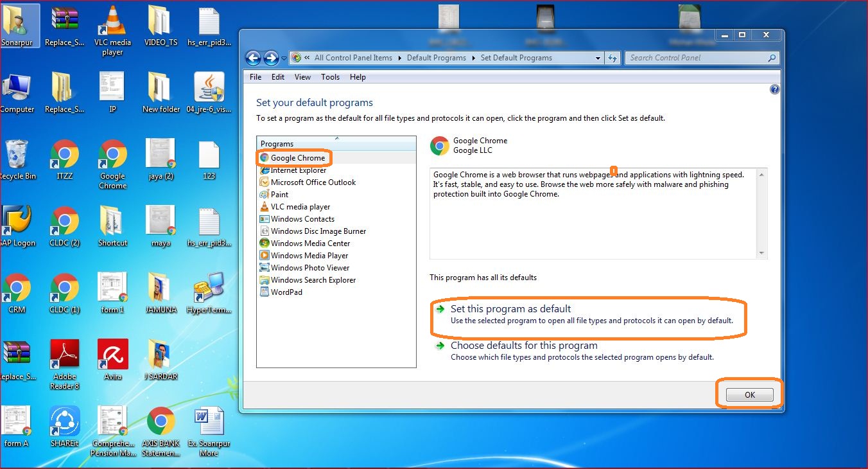Confirm with the OK button
The width and height of the screenshot is (868, 469).
coord(750,395)
